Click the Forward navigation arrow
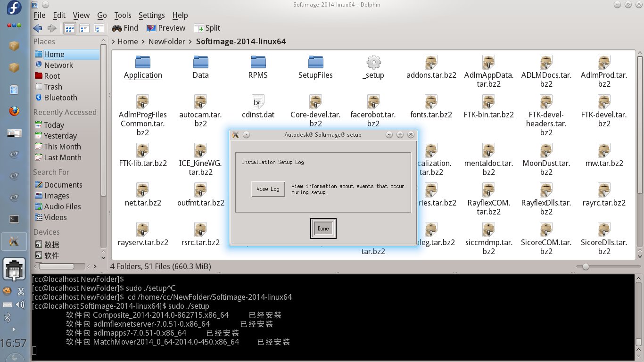 [x=52, y=28]
